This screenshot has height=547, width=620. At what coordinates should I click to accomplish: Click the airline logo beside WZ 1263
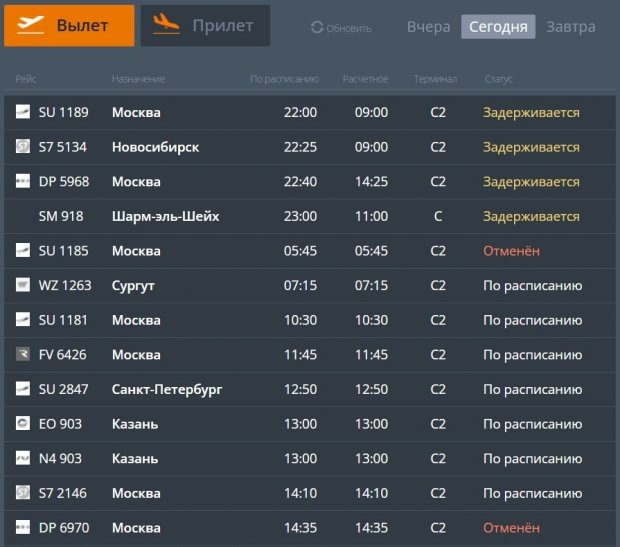tap(23, 284)
